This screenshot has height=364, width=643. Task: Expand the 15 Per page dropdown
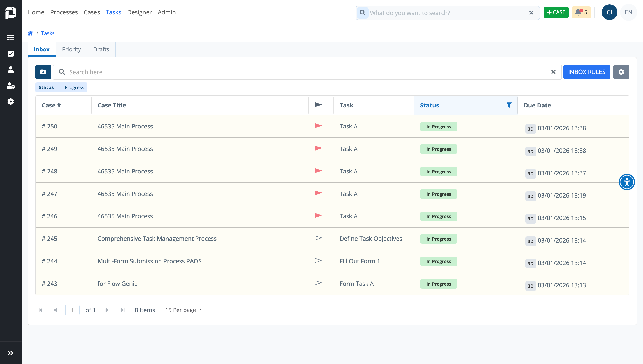coord(183,310)
